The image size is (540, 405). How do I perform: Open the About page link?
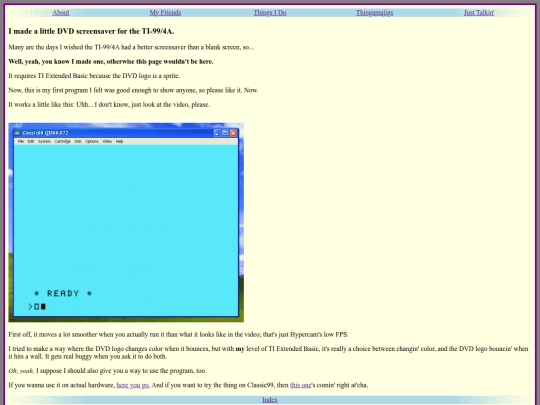[61, 13]
